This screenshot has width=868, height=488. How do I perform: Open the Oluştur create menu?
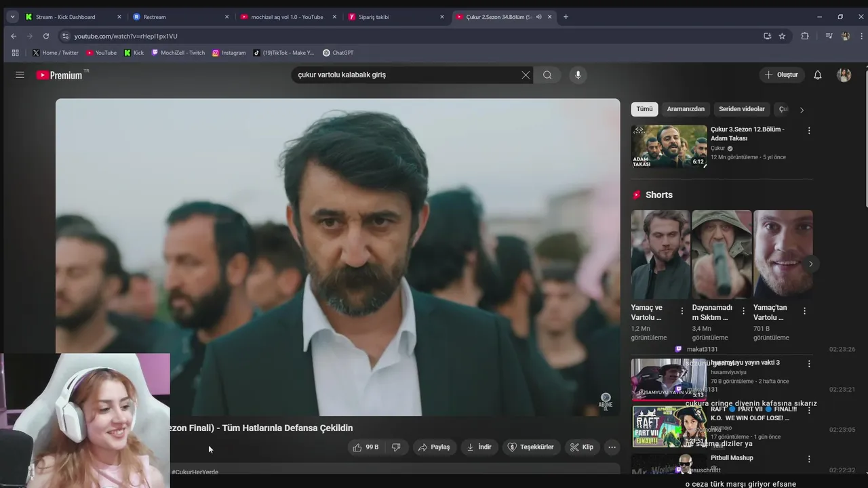coord(781,75)
